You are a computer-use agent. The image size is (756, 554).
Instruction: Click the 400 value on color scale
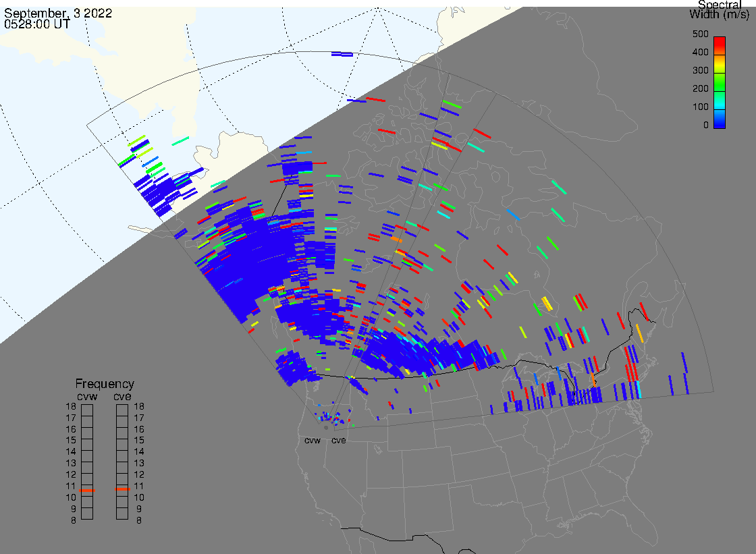(x=700, y=52)
